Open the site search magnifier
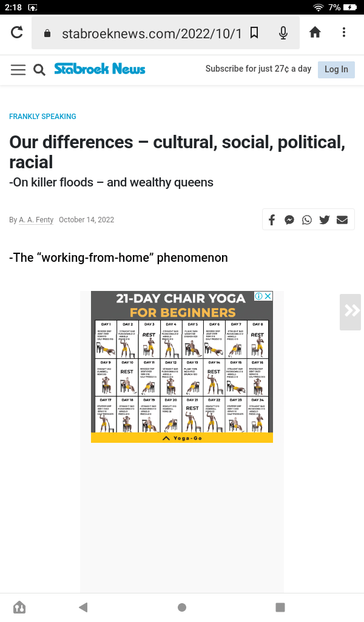Viewport: 364px width, 622px height. pyautogui.click(x=39, y=69)
